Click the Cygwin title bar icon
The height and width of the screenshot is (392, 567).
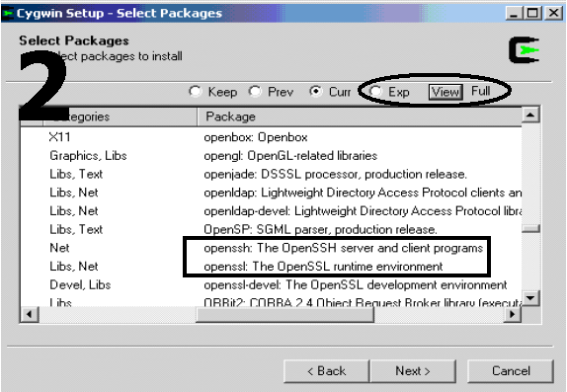(x=8, y=14)
